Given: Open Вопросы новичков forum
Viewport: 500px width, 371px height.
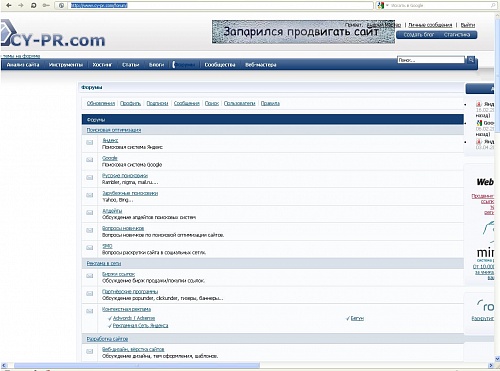Looking at the screenshot, I should (123, 228).
